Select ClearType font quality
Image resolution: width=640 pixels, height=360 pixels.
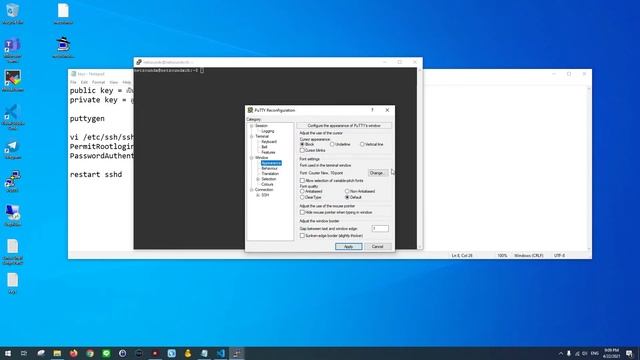click(302, 198)
